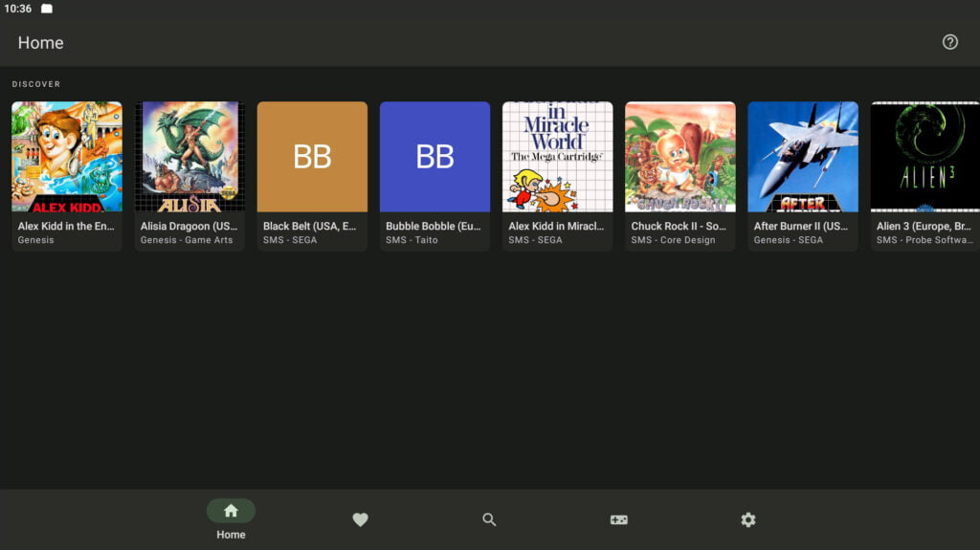
Task: Click the 'Alisia Dragoon (US...' title
Action: click(189, 227)
